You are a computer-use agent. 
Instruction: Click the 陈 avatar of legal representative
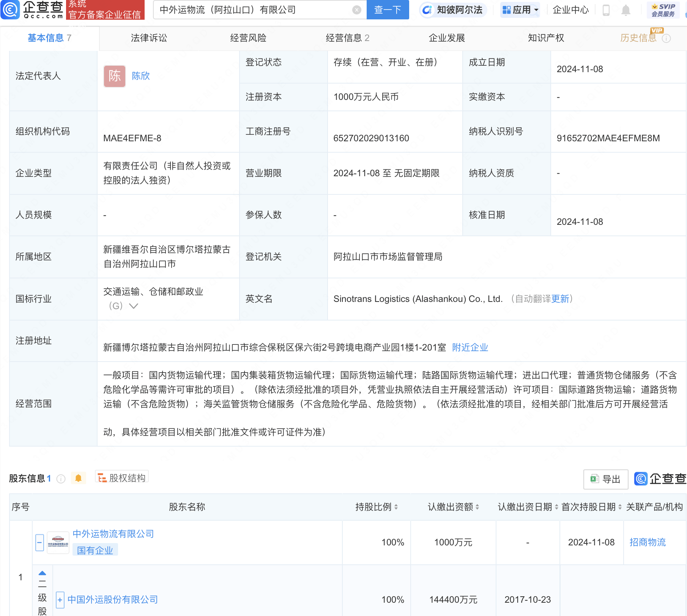click(115, 76)
